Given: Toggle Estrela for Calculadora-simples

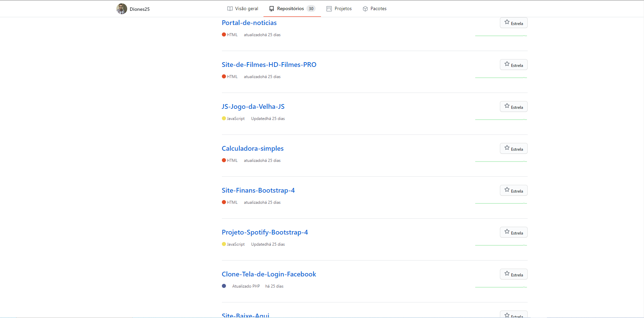Looking at the screenshot, I should point(513,149).
